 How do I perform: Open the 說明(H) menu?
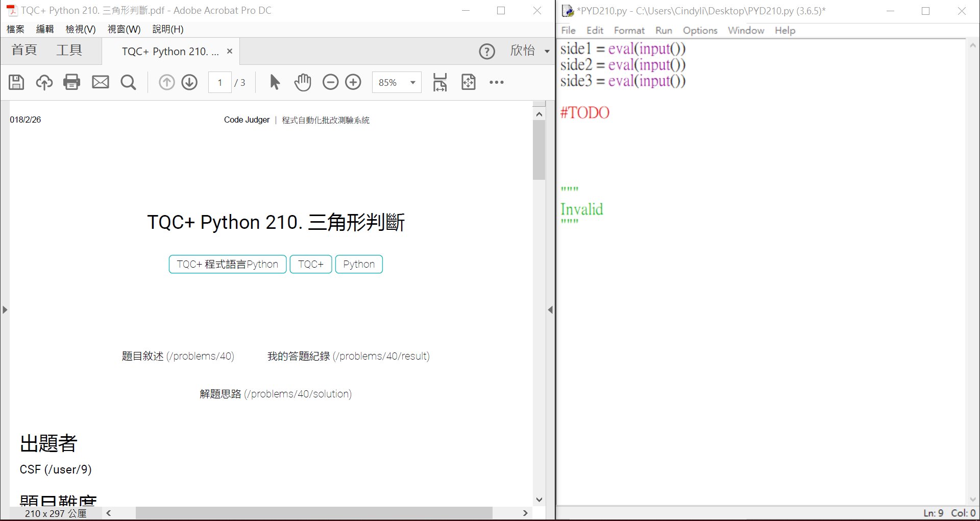point(168,29)
